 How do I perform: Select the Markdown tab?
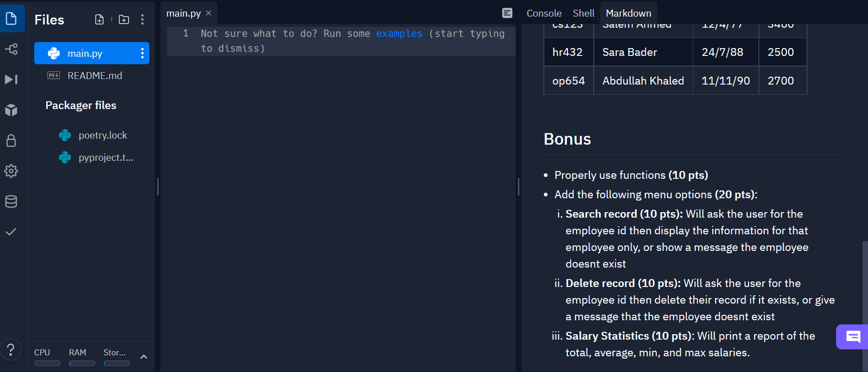click(628, 13)
